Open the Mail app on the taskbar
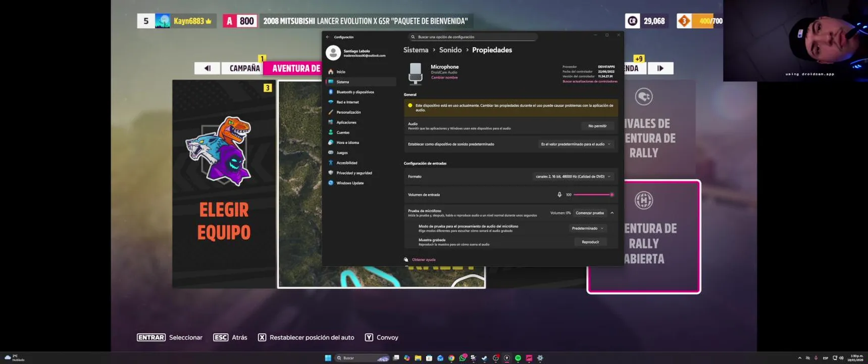Screen dimensions: 868x364 pos(440,358)
